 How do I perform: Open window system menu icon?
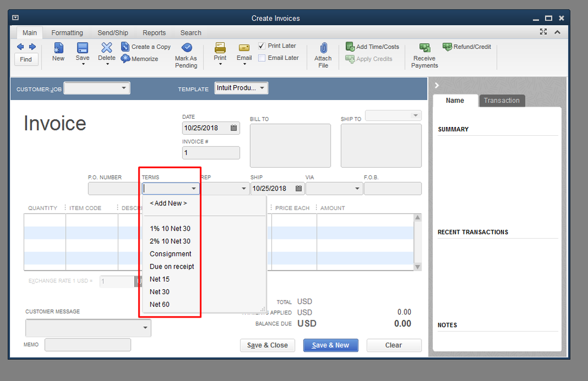click(15, 18)
